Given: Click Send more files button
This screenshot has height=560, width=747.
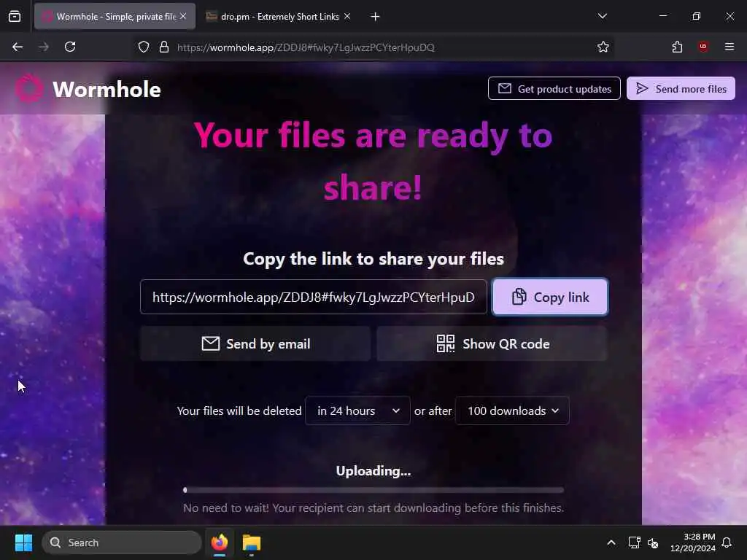Looking at the screenshot, I should point(681,88).
